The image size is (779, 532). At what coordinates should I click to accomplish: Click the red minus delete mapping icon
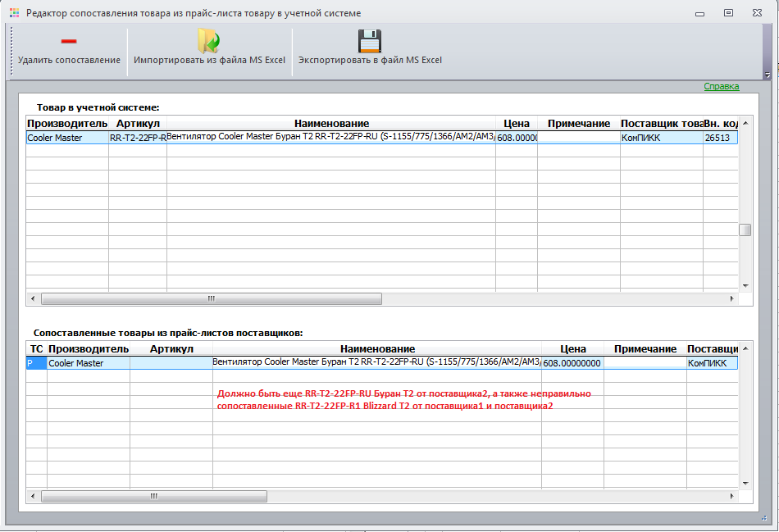(69, 41)
